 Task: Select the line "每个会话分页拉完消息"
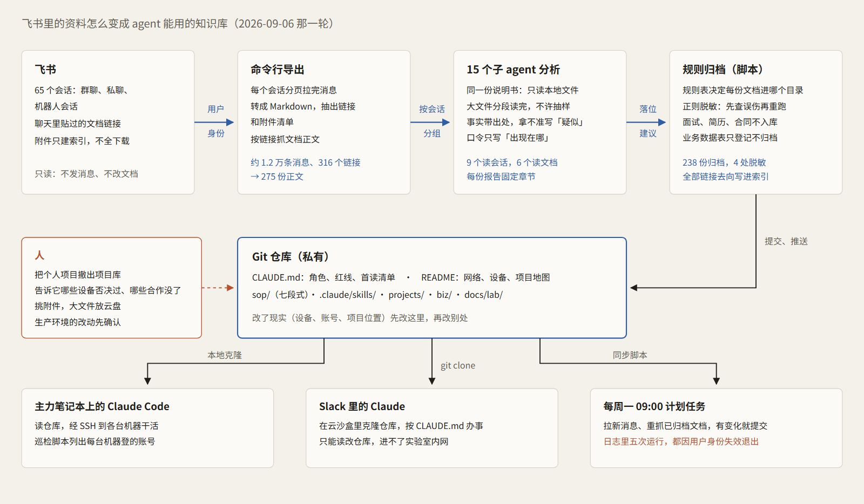coord(294,90)
